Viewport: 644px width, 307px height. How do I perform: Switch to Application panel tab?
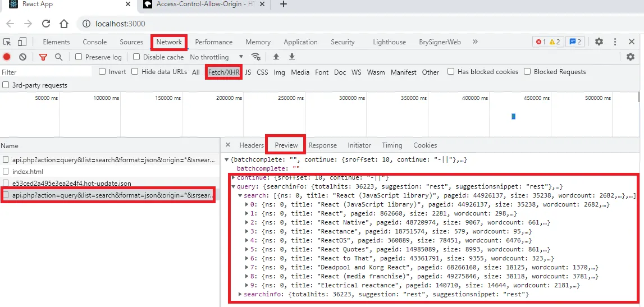[x=300, y=42]
